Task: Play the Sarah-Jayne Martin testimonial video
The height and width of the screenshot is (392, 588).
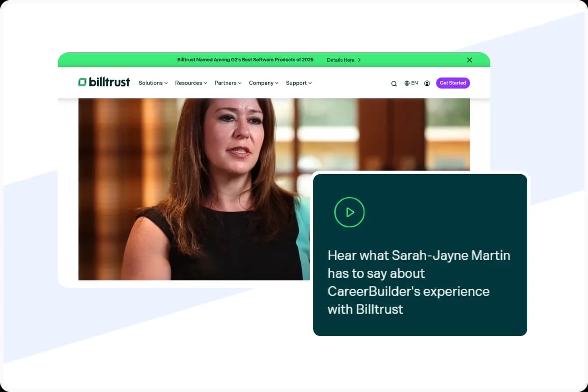Action: pyautogui.click(x=349, y=212)
